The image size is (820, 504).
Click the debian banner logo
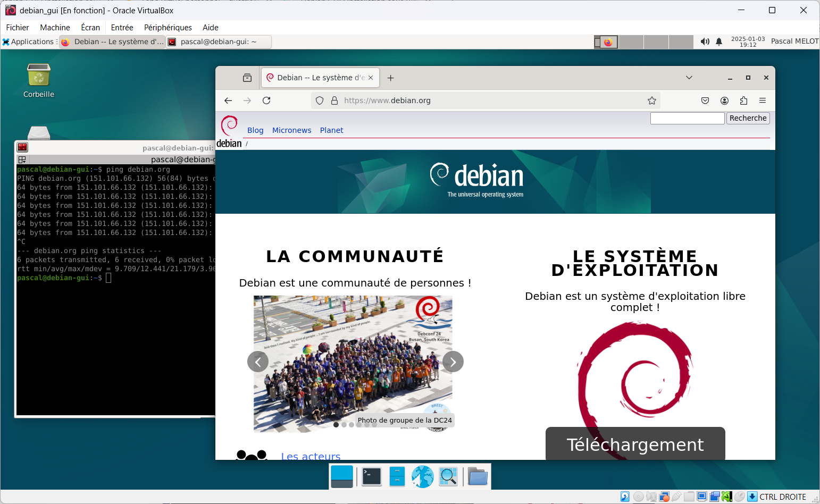[477, 180]
